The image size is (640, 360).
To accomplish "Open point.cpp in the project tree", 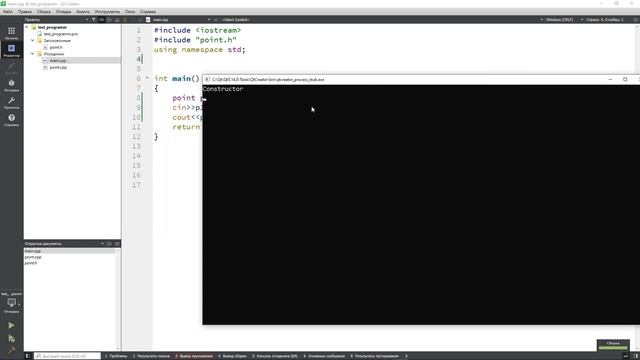I will click(x=58, y=67).
